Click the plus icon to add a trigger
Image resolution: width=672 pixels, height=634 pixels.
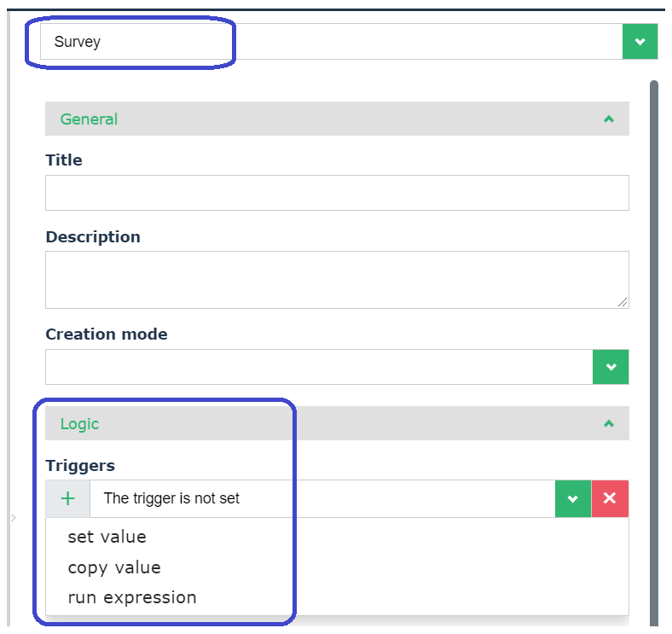point(68,499)
